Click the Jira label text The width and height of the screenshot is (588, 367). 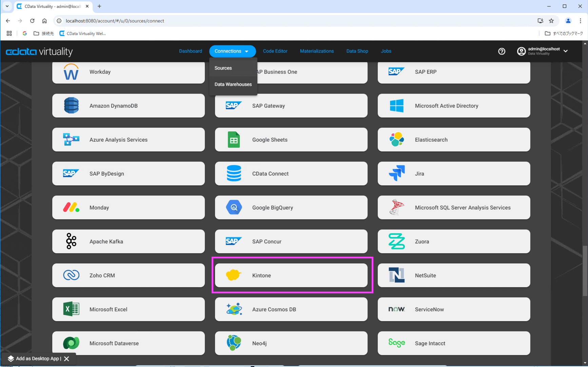click(x=419, y=173)
